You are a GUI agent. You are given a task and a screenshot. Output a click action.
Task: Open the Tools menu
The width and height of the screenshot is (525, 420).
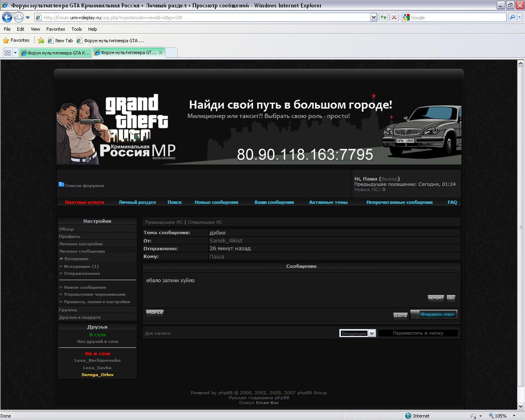(x=76, y=29)
